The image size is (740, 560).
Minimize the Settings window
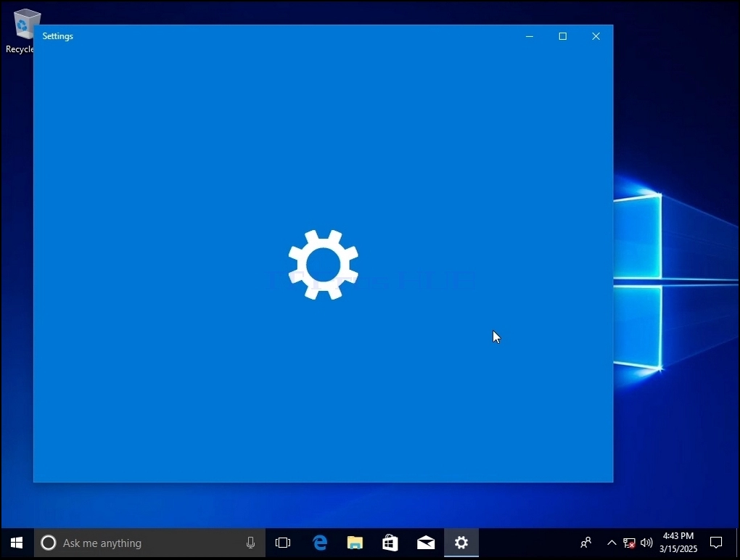530,36
